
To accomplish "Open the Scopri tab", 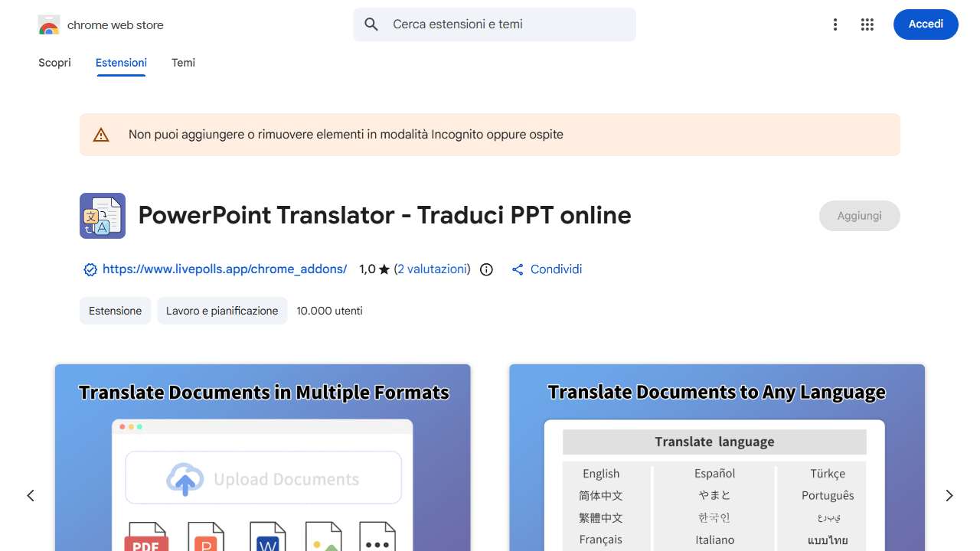I will [x=54, y=63].
